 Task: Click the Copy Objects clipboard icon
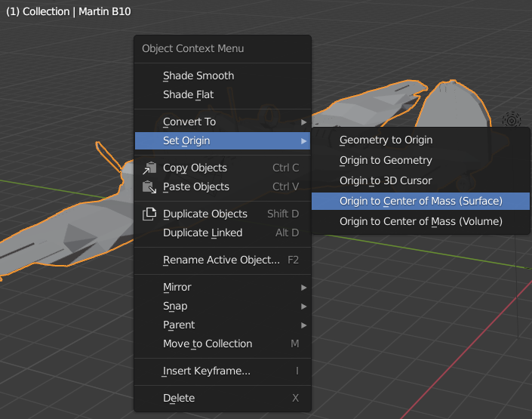pyautogui.click(x=149, y=168)
